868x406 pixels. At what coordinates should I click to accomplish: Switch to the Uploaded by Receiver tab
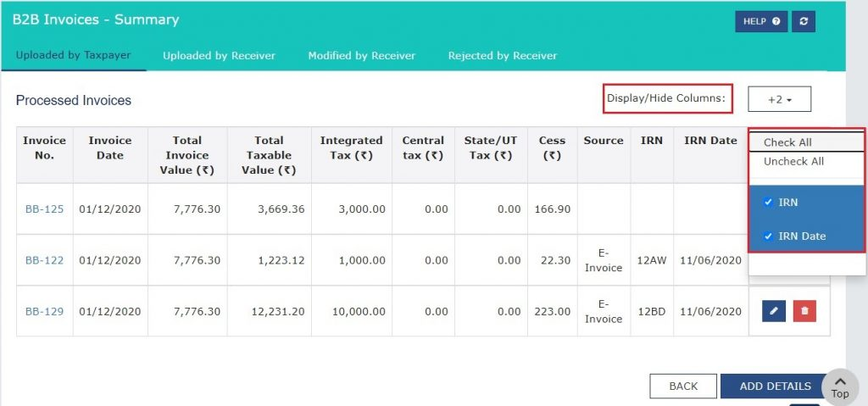[219, 56]
